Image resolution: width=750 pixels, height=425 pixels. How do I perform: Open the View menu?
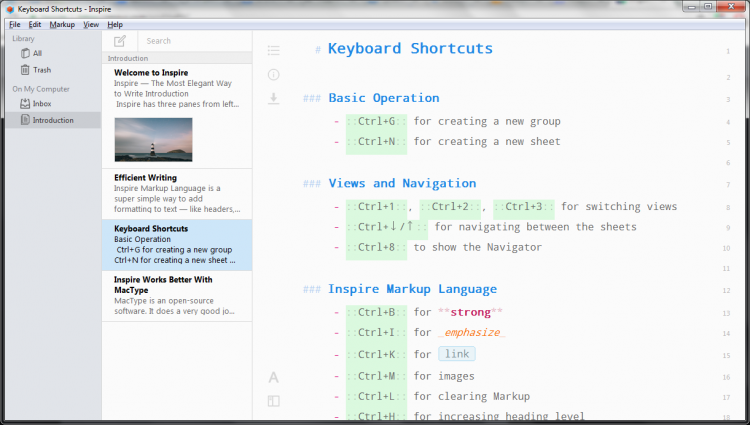pyautogui.click(x=91, y=24)
